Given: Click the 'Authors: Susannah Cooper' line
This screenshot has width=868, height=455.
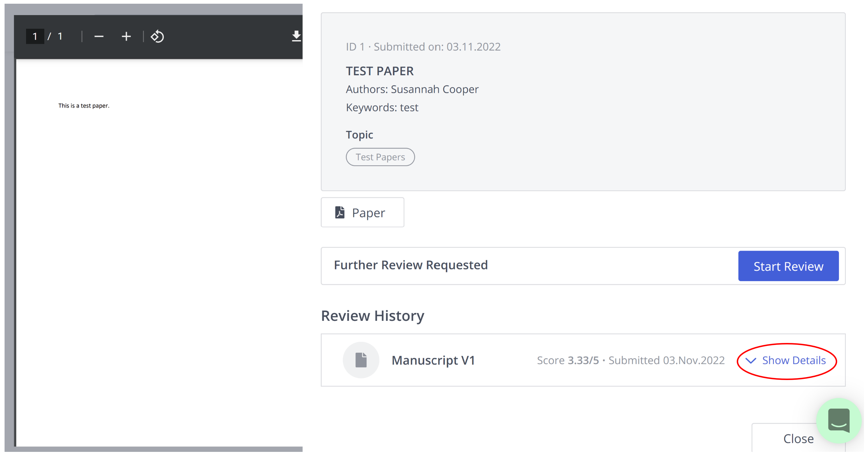Looking at the screenshot, I should [x=412, y=89].
